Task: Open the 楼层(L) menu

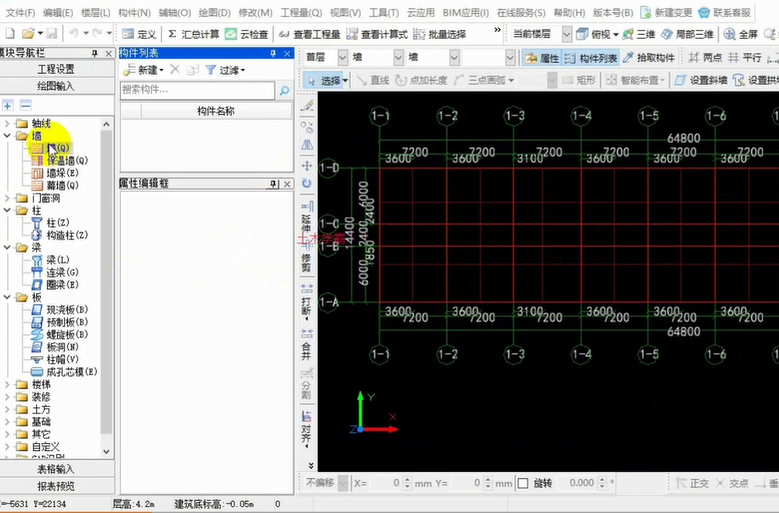Action: (95, 12)
